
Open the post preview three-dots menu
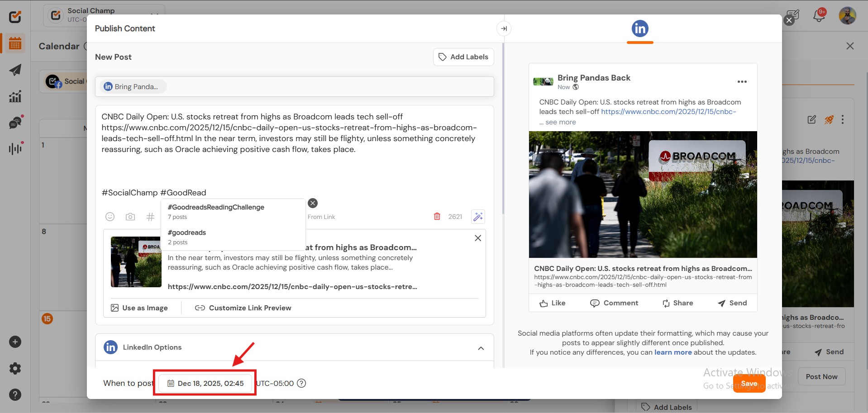[x=742, y=82]
